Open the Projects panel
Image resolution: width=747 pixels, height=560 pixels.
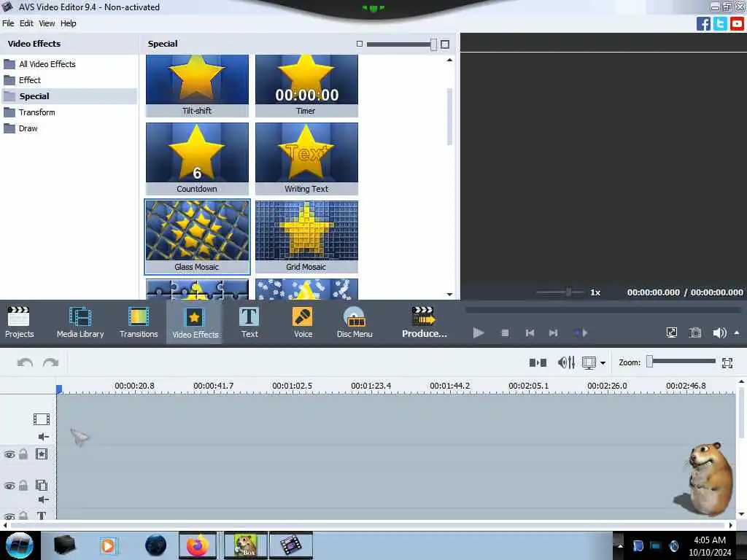[19, 322]
